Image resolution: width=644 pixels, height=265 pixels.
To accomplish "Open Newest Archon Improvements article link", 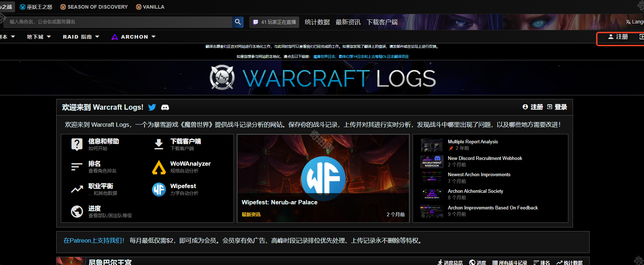I will pos(479,174).
